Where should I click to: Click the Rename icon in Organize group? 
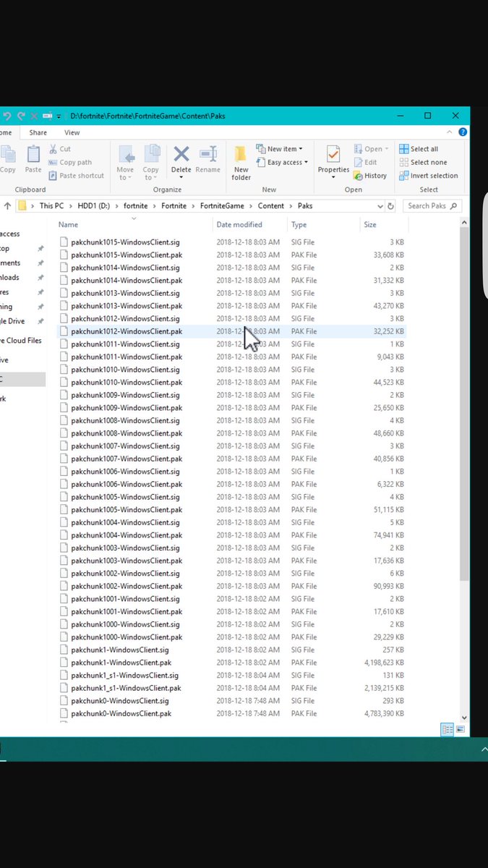208,153
